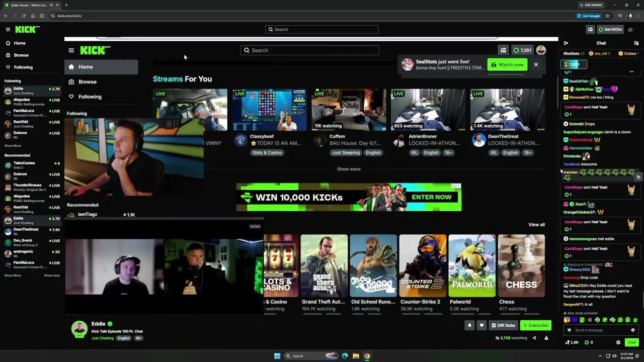Viewport: 644px width, 362px height.
Task: Open the Just Chatting category link under Eddie
Action: pyautogui.click(x=103, y=338)
